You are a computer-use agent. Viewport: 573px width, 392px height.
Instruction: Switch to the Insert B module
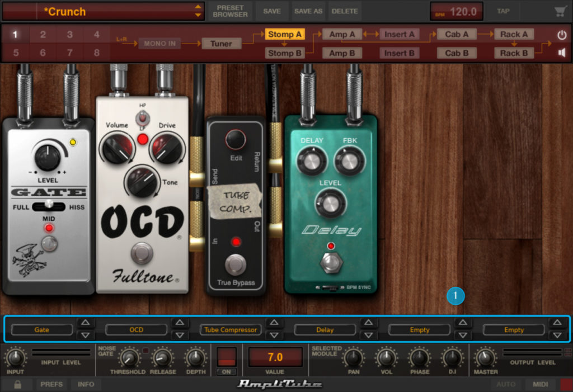[400, 53]
